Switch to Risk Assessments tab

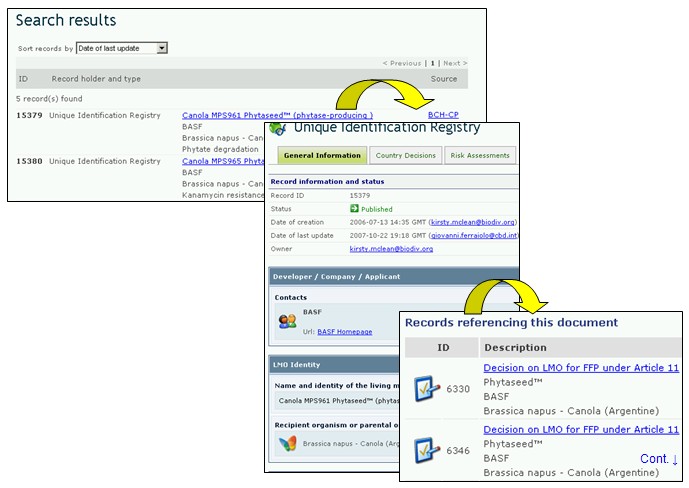480,155
